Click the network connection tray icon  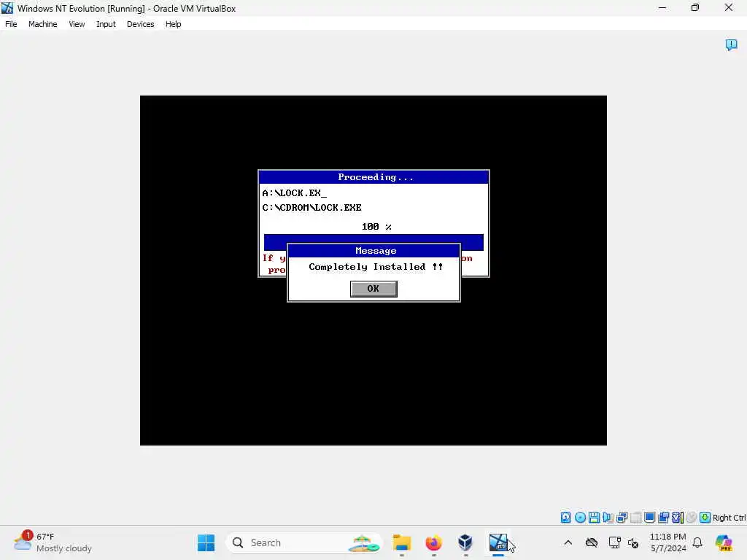pos(614,542)
